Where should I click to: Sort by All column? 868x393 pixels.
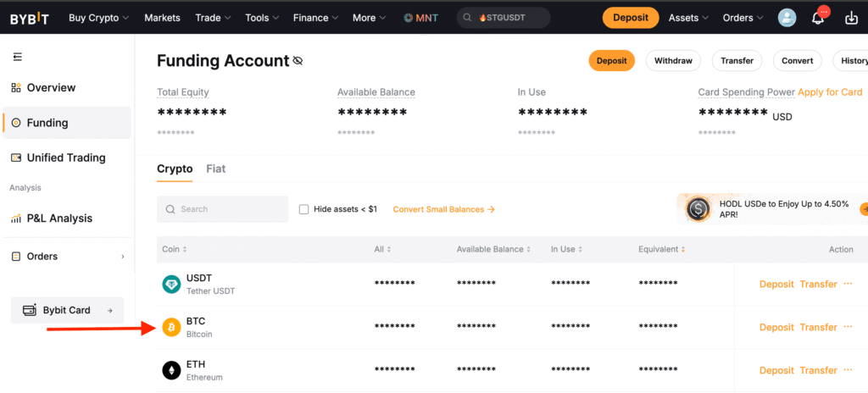click(382, 250)
